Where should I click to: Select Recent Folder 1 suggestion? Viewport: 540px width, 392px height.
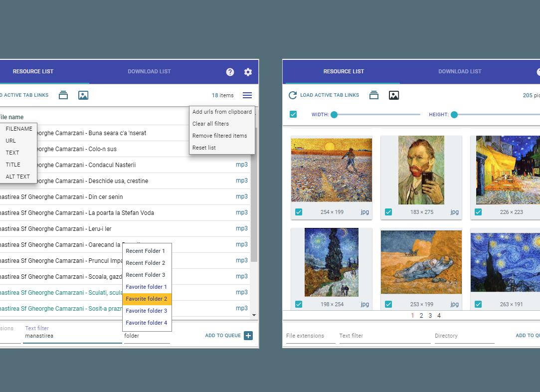[x=147, y=251]
